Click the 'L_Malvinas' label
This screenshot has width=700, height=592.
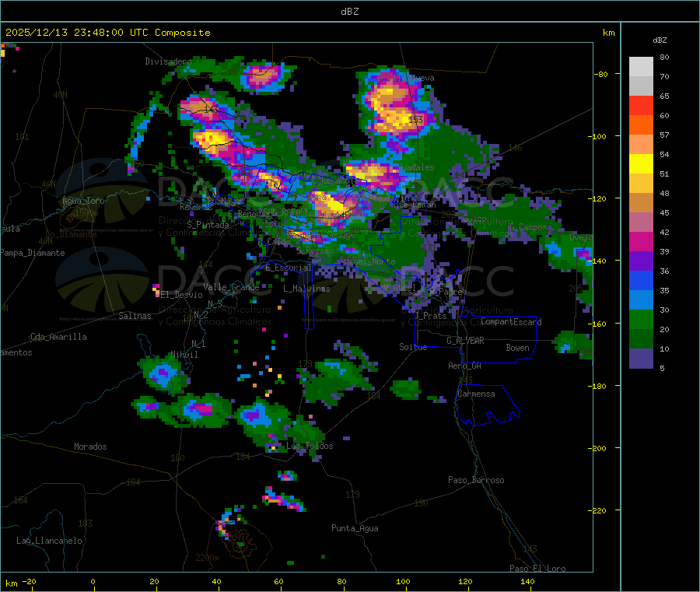[x=306, y=289]
